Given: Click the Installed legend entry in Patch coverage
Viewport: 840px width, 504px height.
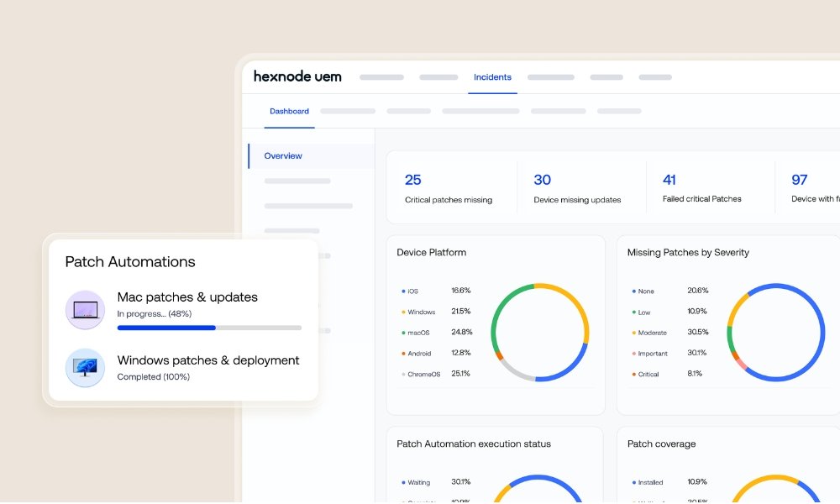Looking at the screenshot, I should click(648, 482).
